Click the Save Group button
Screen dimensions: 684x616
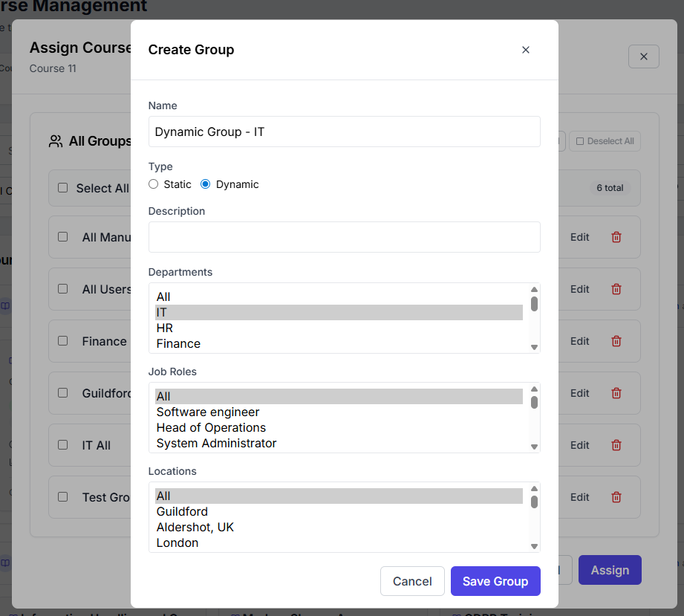495,581
